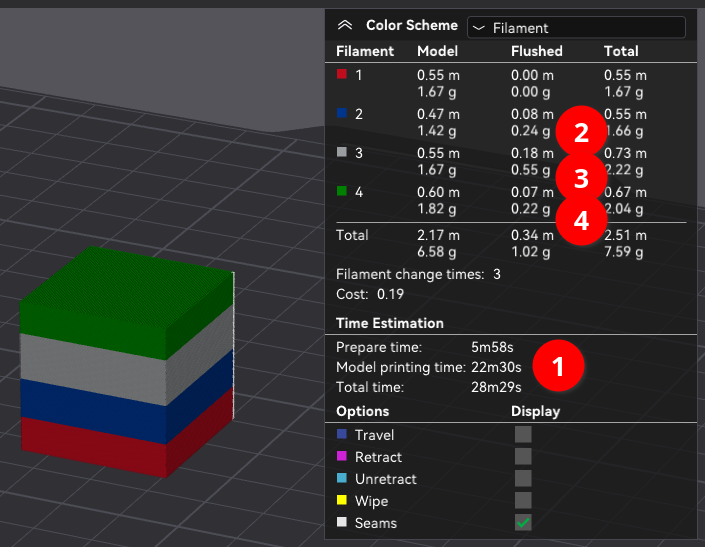Click the red filament 1 color square

(342, 74)
